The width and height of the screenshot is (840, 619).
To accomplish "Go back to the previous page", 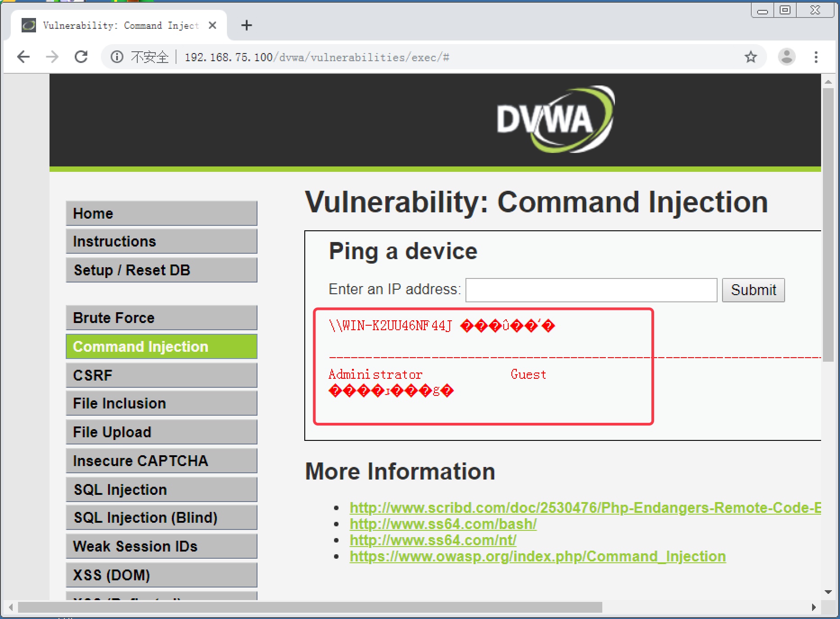I will [x=23, y=57].
